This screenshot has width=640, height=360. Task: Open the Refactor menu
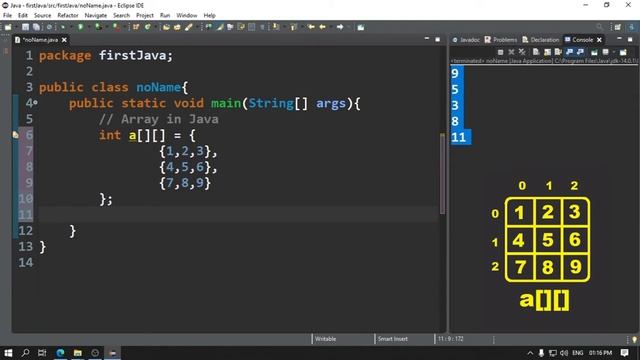point(68,15)
